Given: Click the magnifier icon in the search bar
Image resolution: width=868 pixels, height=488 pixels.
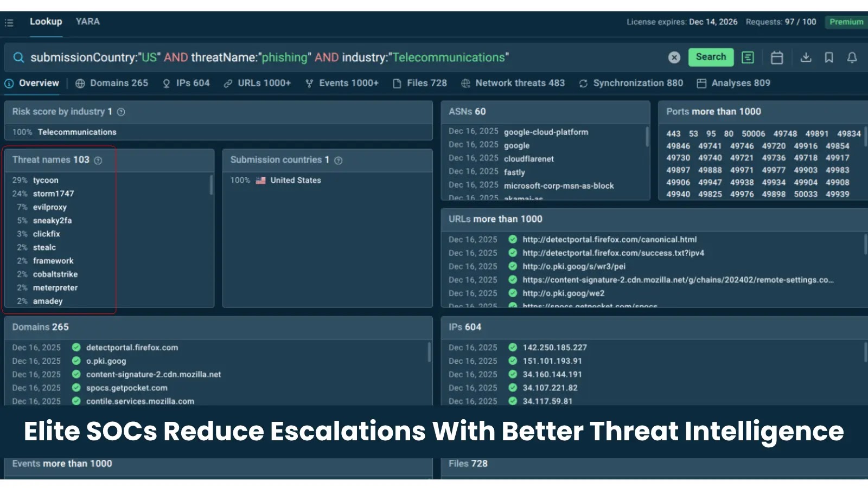Looking at the screenshot, I should coord(19,57).
